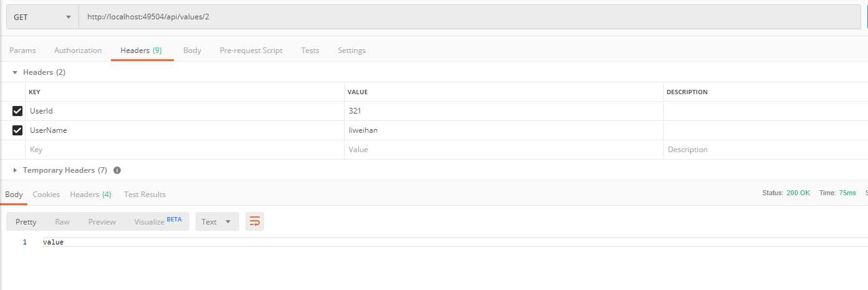Click the liweihan value cell
This screenshot has height=290, width=868.
coord(503,130)
